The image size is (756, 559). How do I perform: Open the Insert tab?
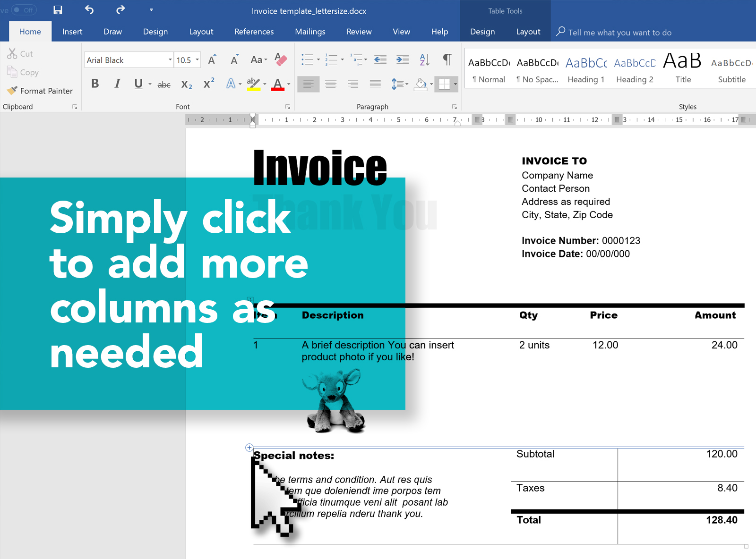pos(72,32)
